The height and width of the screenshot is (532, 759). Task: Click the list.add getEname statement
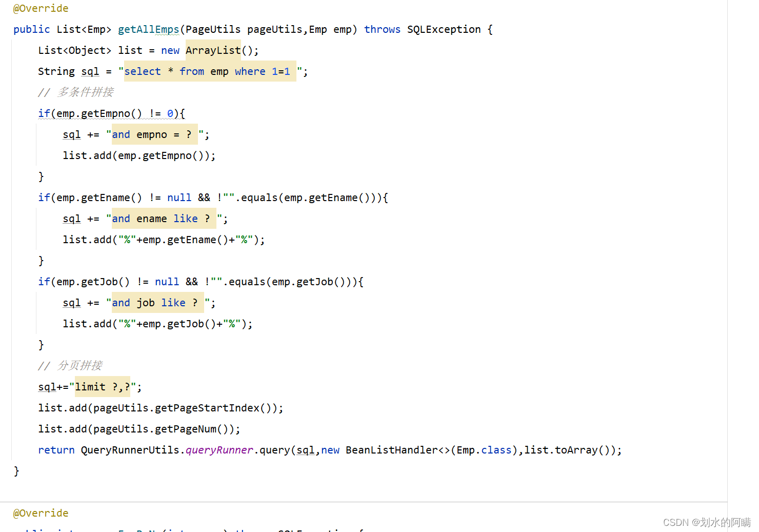coord(164,240)
